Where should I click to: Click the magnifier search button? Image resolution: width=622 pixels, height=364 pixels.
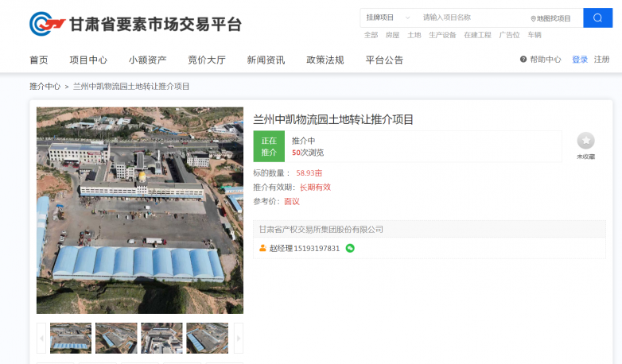coord(597,17)
